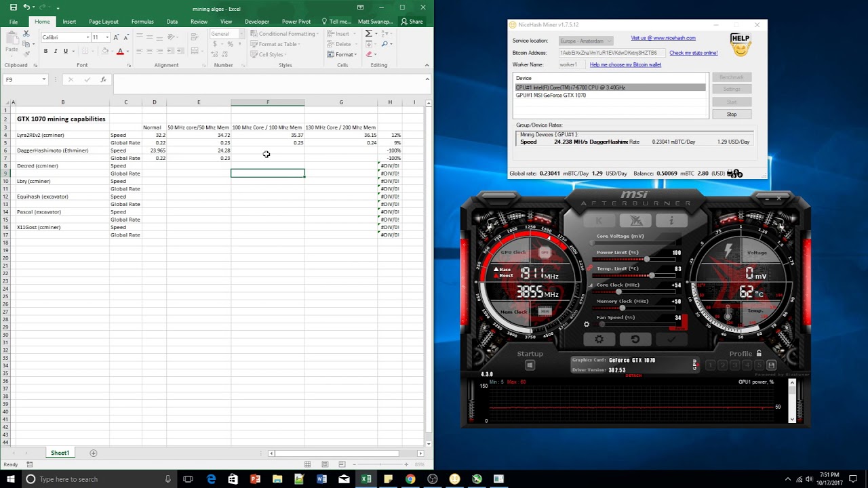The image size is (868, 488).
Task: Click the Stop button in NiceHash Miner
Action: pyautogui.click(x=732, y=114)
